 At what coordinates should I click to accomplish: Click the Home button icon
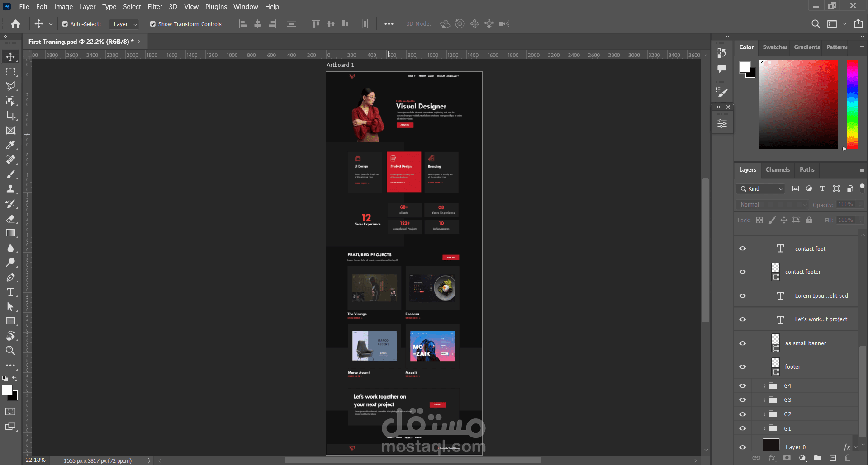(x=15, y=24)
